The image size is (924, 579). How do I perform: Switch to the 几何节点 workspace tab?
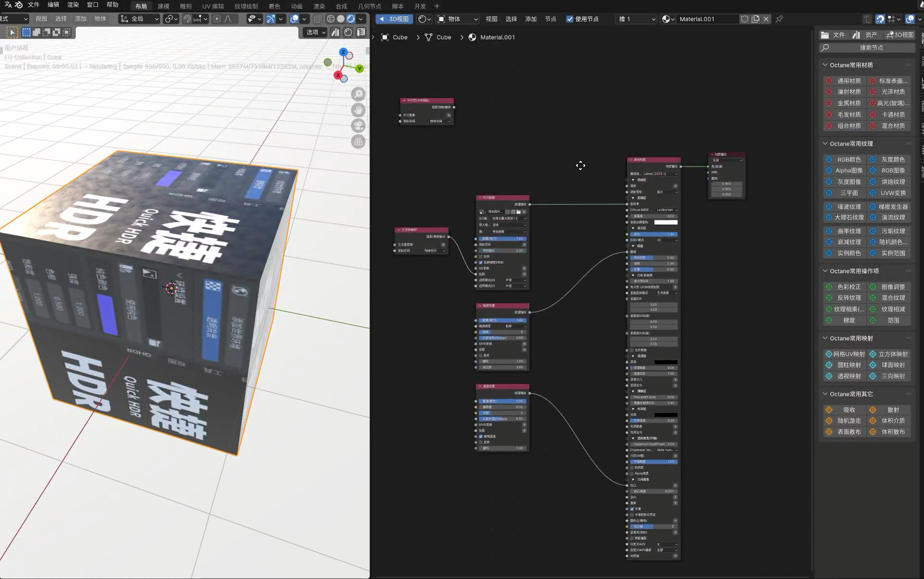coord(370,6)
